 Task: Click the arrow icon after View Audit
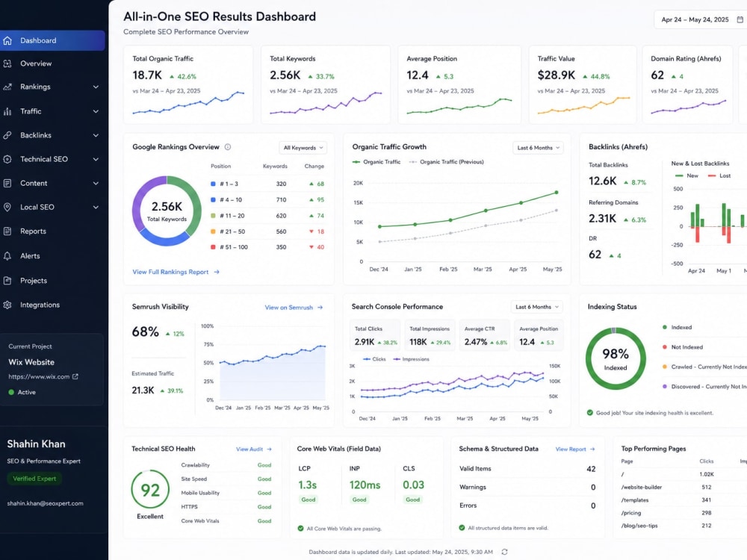point(269,449)
